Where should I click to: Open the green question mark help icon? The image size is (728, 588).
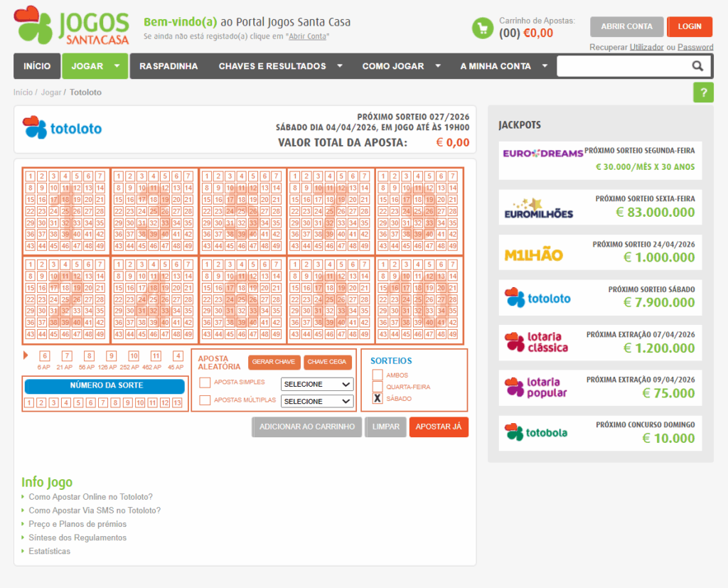click(703, 92)
